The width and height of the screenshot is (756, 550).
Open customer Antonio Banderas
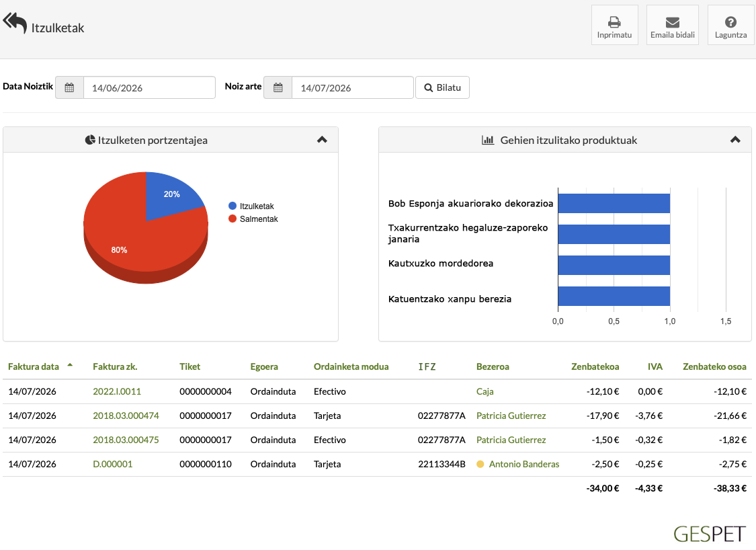coord(524,464)
